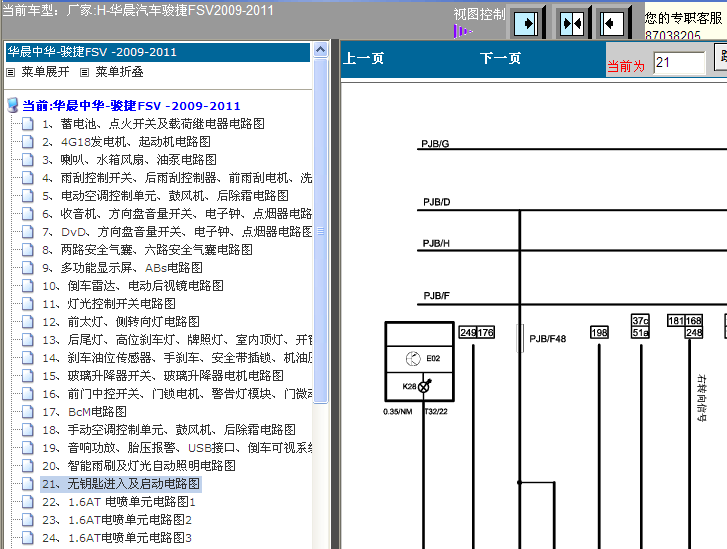Open 23、1.6AT电喷单元电路图2
Viewport: 727px width, 549px height.
(117, 520)
